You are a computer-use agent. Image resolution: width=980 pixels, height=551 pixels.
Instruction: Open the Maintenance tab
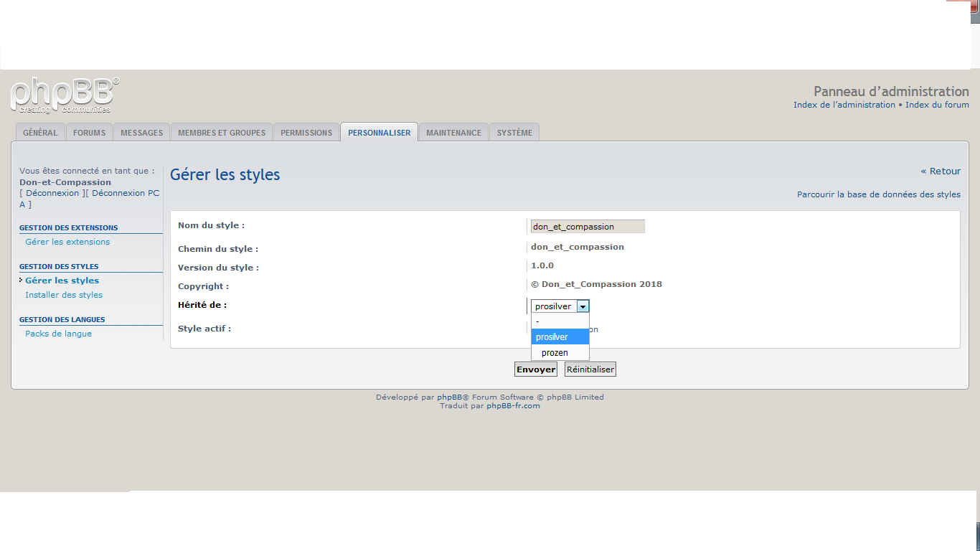click(453, 133)
